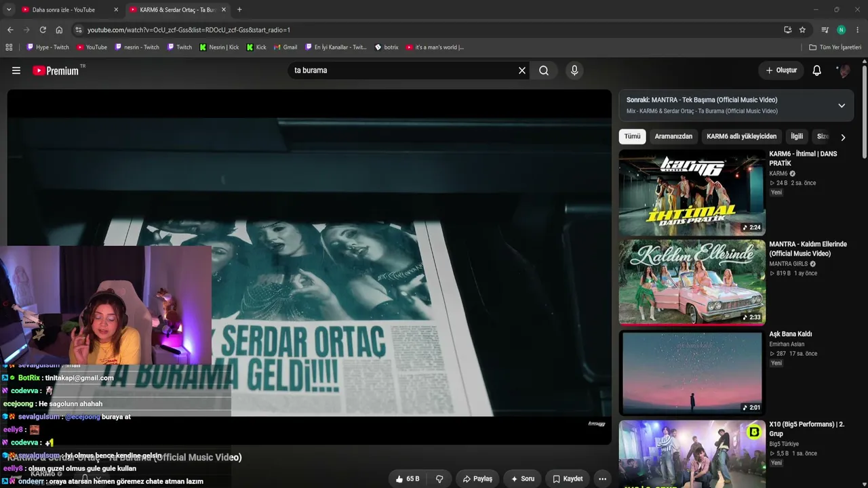This screenshot has width=868, height=488.
Task: Open the notifications bell
Action: click(817, 70)
